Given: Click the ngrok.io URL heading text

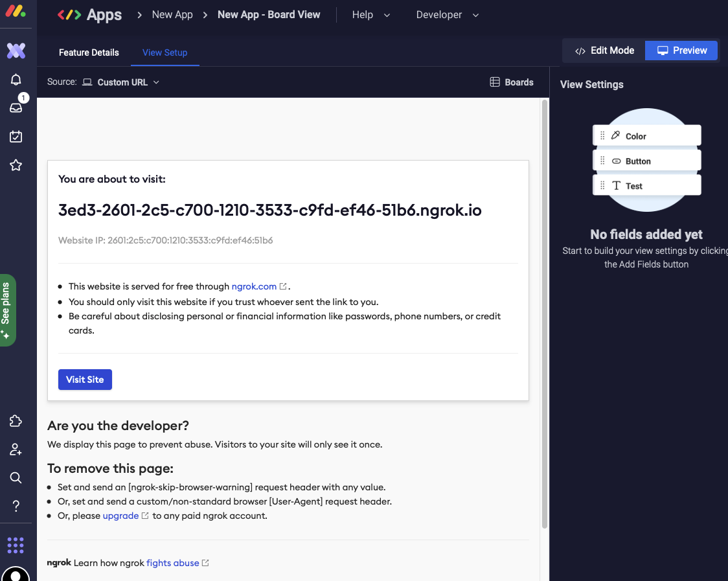Looking at the screenshot, I should click(x=269, y=211).
